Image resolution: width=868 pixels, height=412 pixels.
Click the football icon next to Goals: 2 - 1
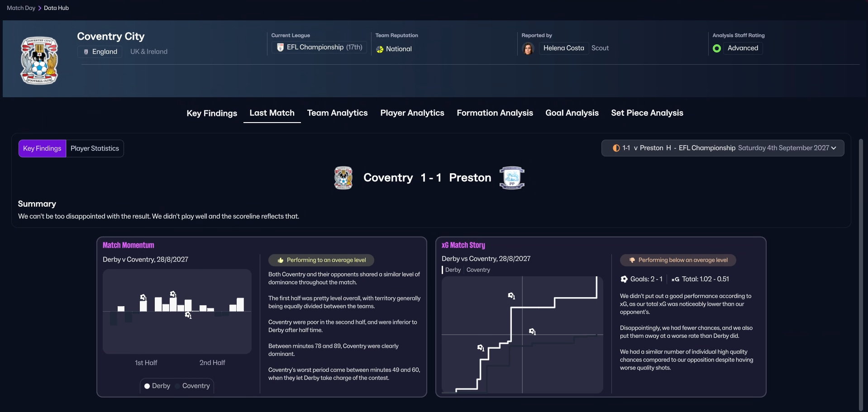pyautogui.click(x=624, y=279)
